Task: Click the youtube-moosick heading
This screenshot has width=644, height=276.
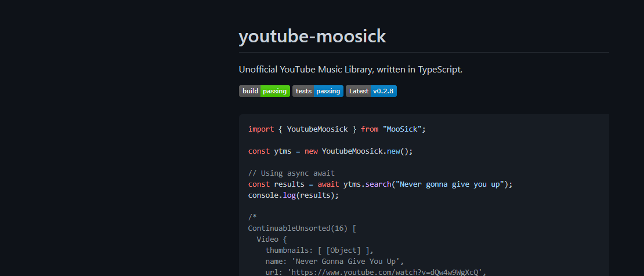Action: point(312,37)
